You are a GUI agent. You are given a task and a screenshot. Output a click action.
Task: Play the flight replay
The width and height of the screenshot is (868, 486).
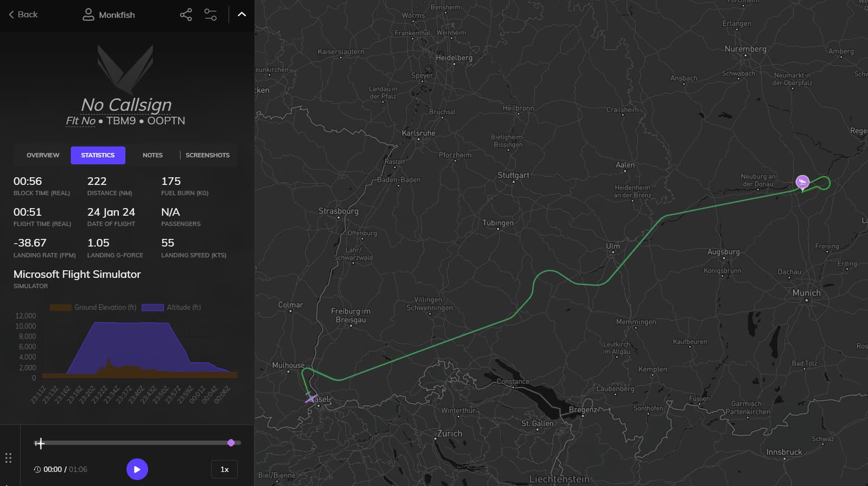(137, 469)
